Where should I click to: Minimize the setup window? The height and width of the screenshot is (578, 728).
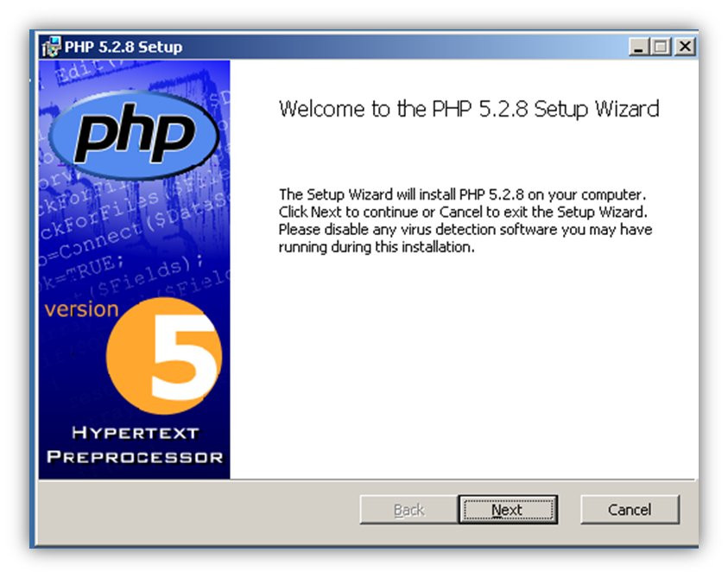639,47
